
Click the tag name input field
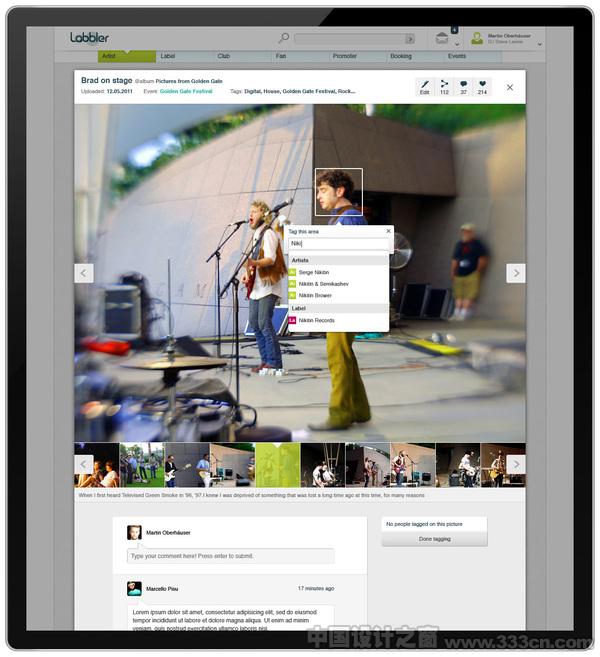(x=339, y=243)
